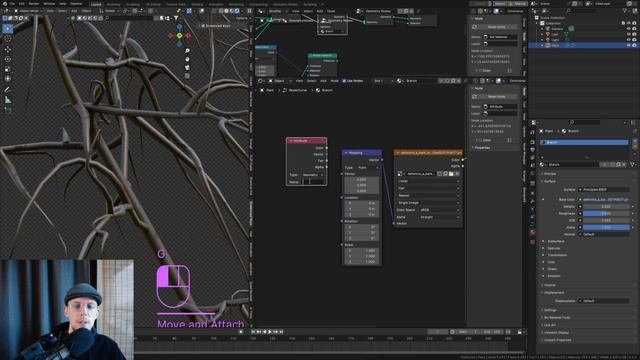This screenshot has width=640, height=360.
Task: Open Mapping node Type Point dropdown
Action: 367,167
